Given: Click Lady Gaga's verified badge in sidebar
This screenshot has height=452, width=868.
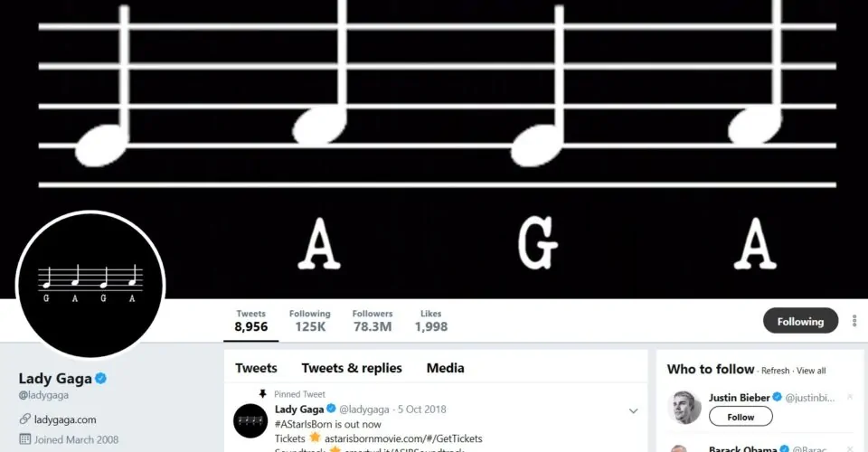Looking at the screenshot, I should (x=101, y=378).
